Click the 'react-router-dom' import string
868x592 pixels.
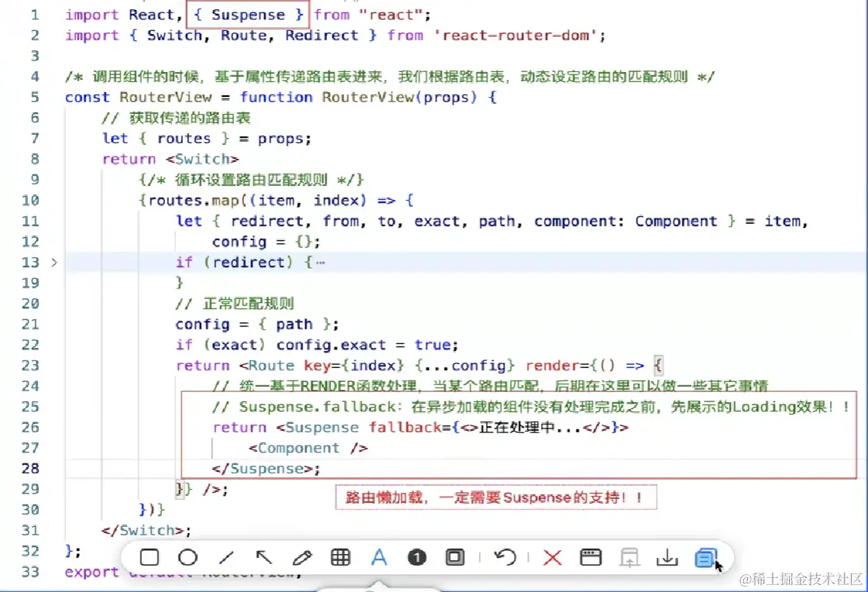coord(516,36)
